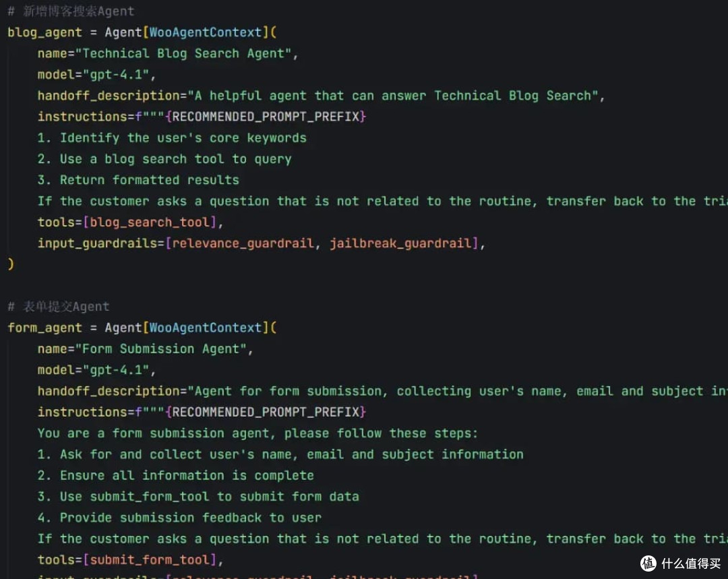
Task: Click 'WooAgentContext' in the blog_agent declaration
Action: [x=205, y=32]
